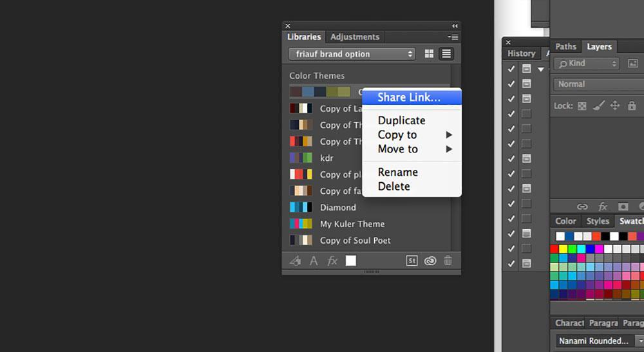This screenshot has width=644, height=352.
Task: Open the Kind layer filter dropdown
Action: point(586,64)
